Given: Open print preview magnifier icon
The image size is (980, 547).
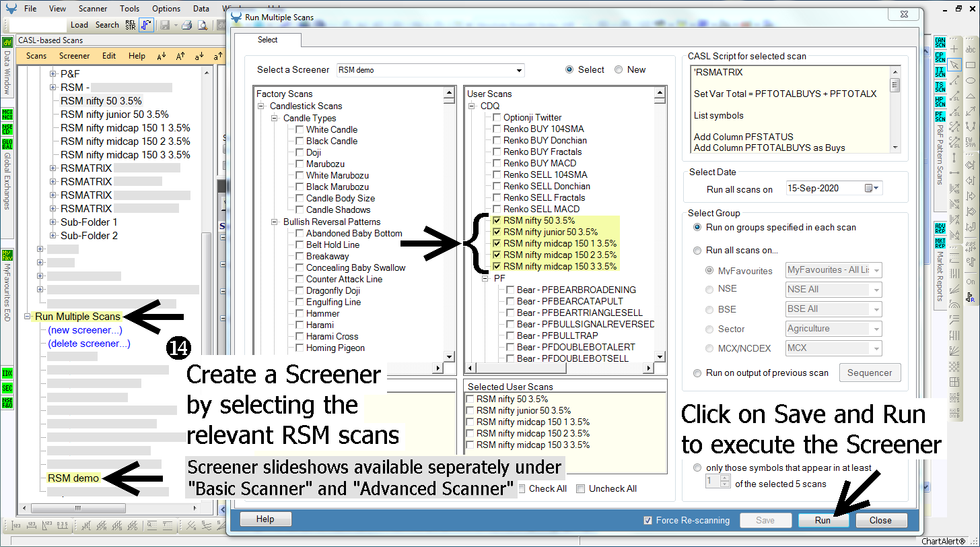Looking at the screenshot, I should pyautogui.click(x=202, y=25).
